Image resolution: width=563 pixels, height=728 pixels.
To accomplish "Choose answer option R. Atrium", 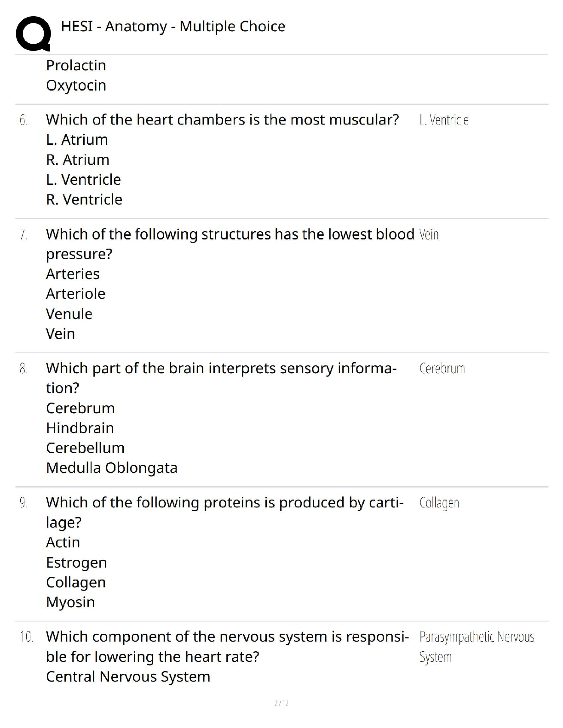I will [78, 160].
